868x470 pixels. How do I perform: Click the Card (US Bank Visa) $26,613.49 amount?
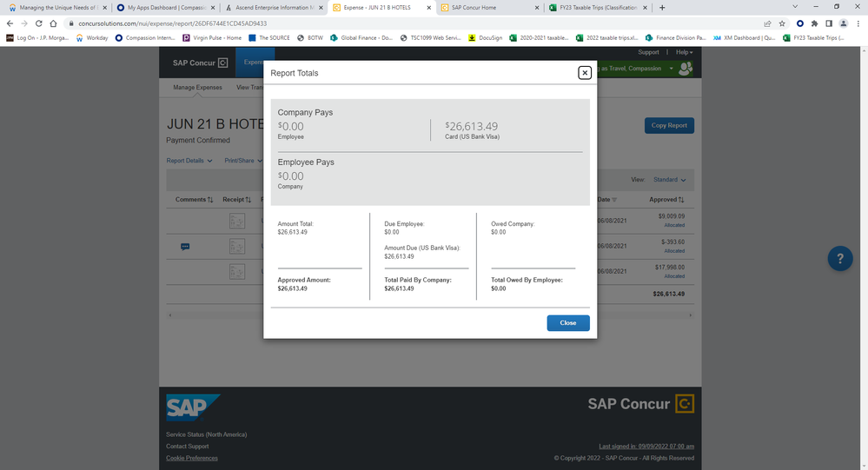coord(472,126)
